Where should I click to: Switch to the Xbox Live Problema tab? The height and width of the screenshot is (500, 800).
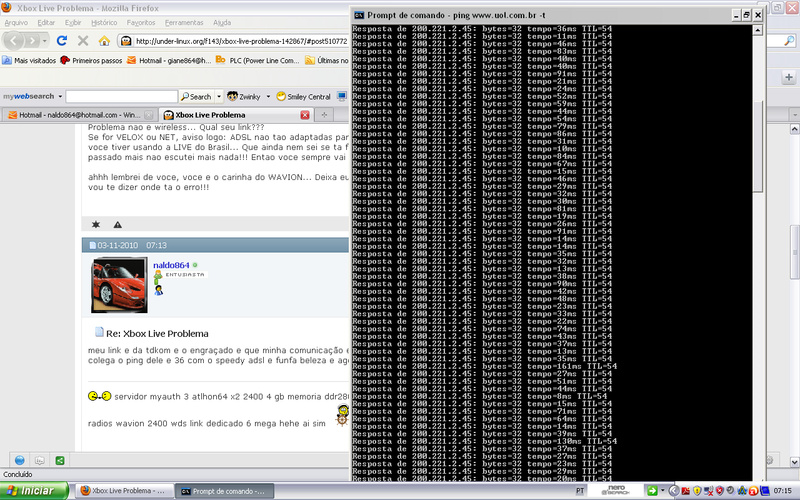tap(236, 115)
